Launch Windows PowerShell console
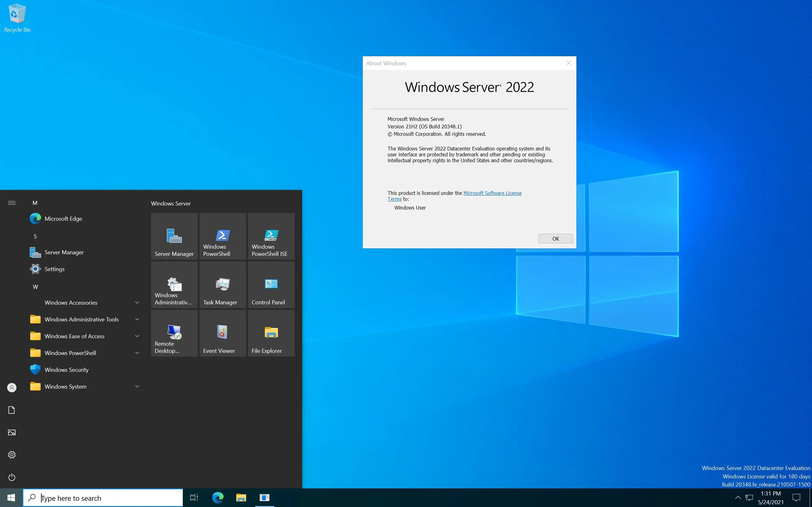The width and height of the screenshot is (812, 507). pos(222,236)
